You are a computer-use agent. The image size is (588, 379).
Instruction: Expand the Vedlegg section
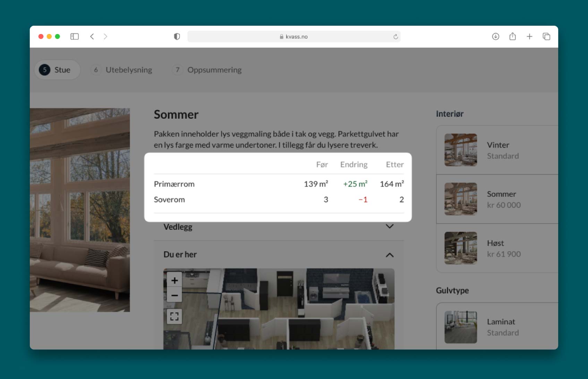(x=390, y=227)
